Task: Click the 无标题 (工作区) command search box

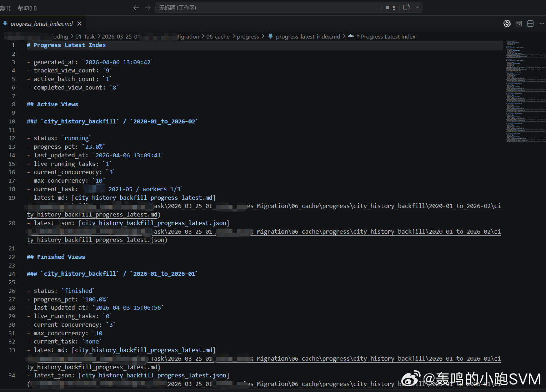Action: tap(268, 7)
